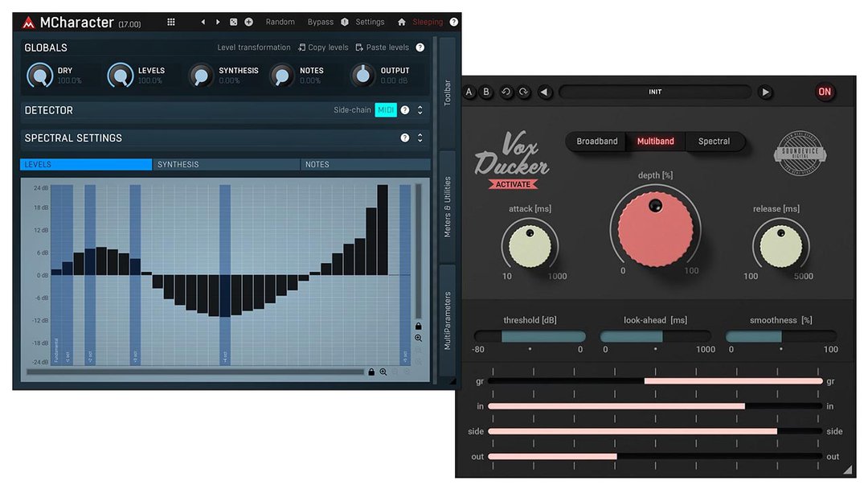Open help for the Globals section

tap(420, 47)
